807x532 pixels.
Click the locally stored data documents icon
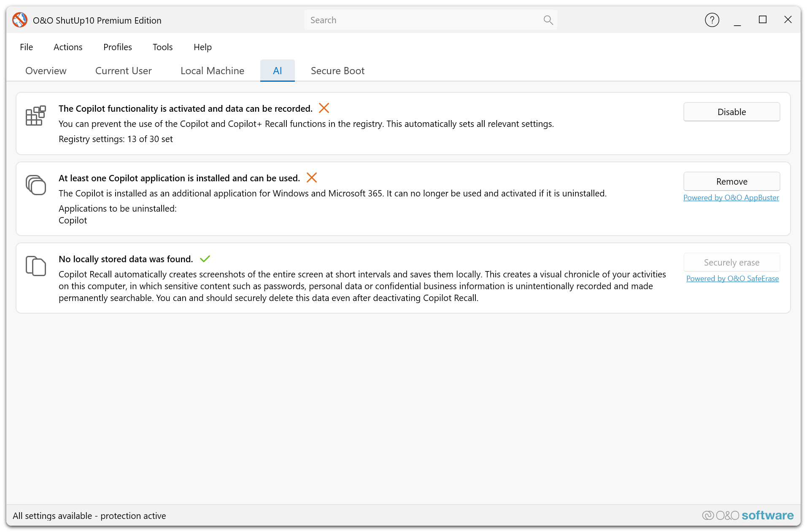(x=36, y=266)
